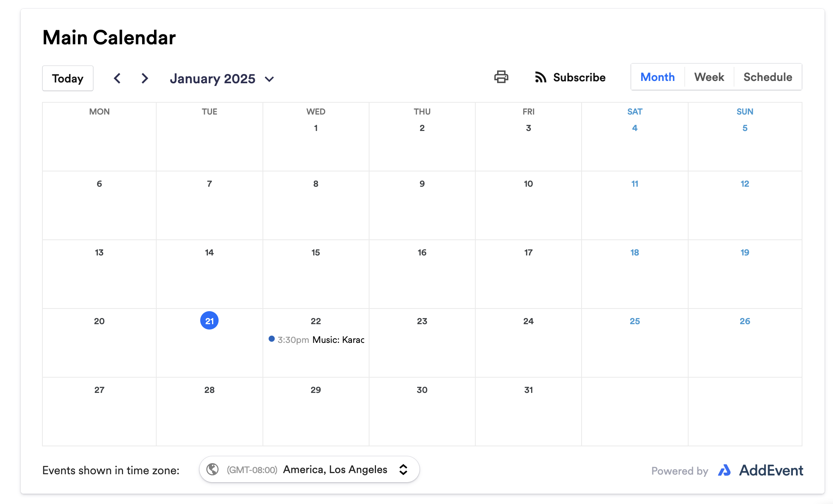833x504 pixels.
Task: Select the Month view tab
Action: click(x=657, y=77)
